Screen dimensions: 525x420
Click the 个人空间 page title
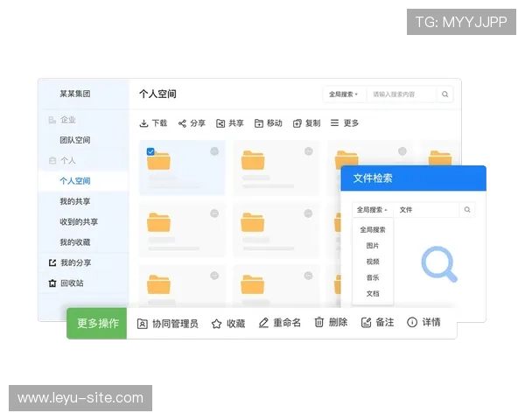point(157,94)
